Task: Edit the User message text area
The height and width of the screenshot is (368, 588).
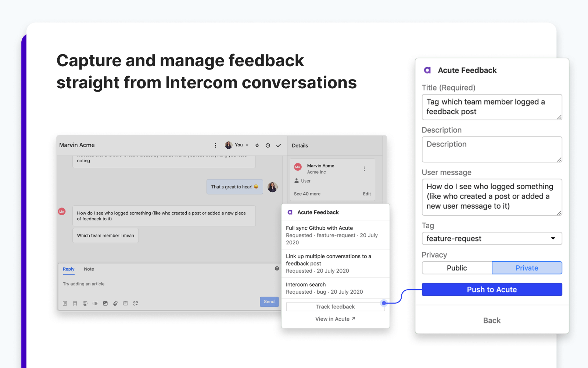Action: coord(492,197)
